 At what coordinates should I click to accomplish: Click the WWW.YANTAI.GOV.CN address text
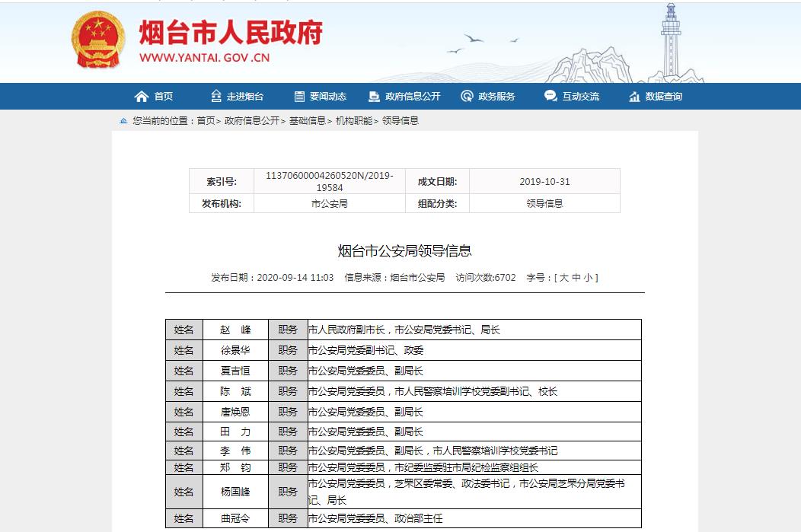point(204,58)
